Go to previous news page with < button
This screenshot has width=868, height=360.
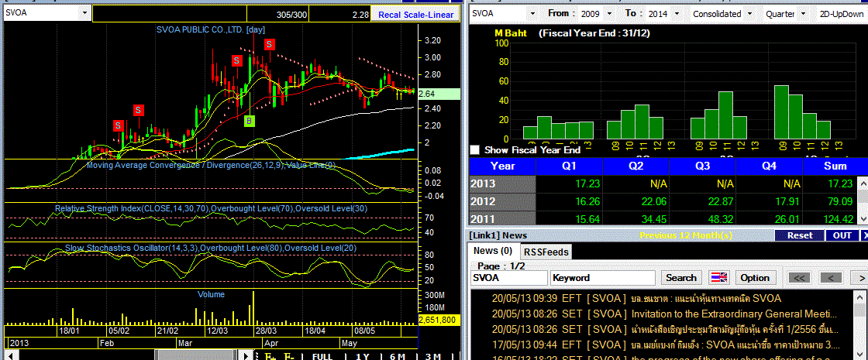coord(831,278)
